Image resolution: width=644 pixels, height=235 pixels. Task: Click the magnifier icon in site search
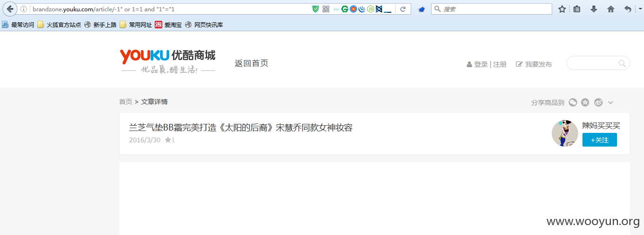pos(622,63)
